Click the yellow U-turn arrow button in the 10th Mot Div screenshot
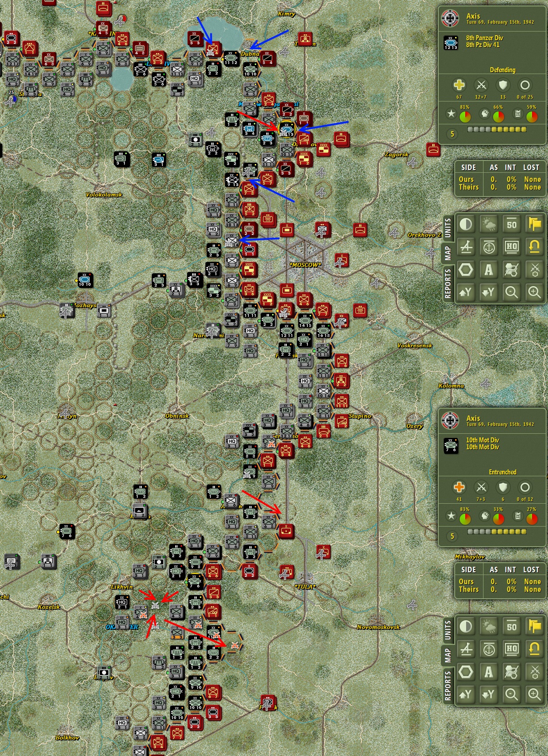The height and width of the screenshot is (756, 548). click(x=534, y=649)
